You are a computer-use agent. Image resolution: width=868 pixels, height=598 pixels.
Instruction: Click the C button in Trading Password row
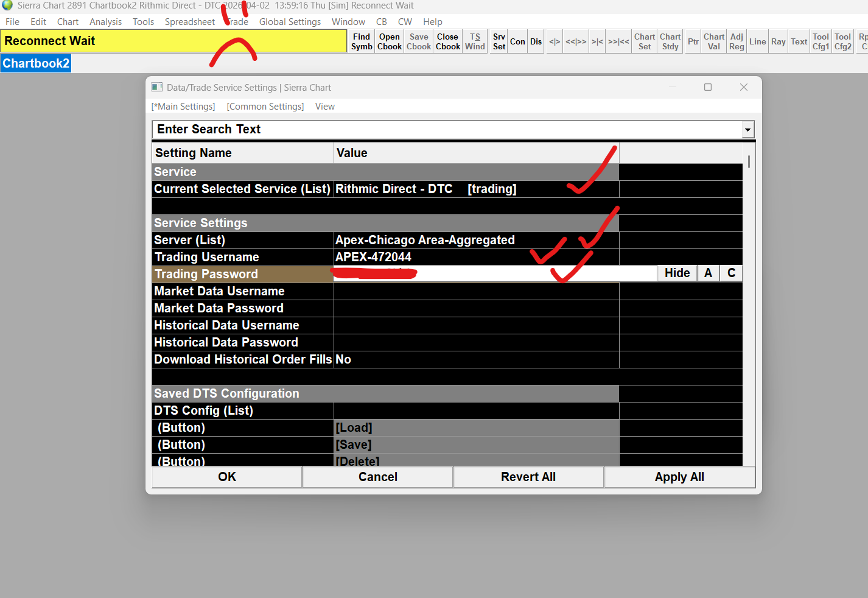[x=731, y=273]
